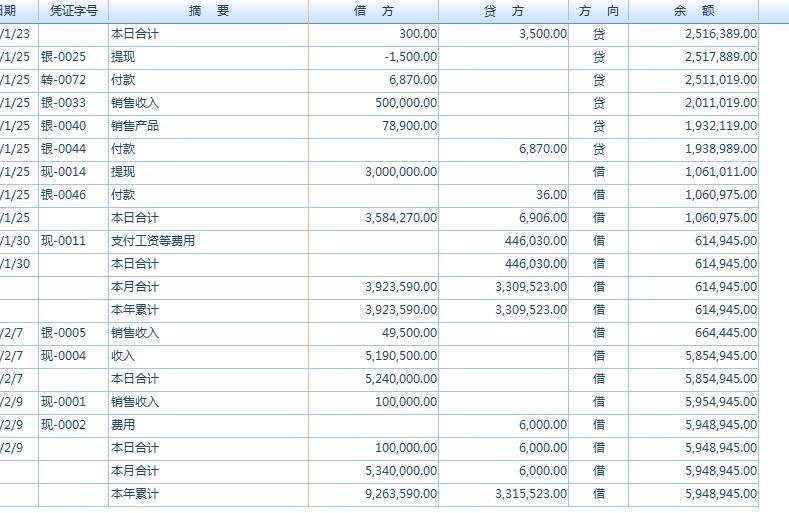Click balance 2,511,019.00
Image resolution: width=789 pixels, height=513 pixels.
(x=721, y=80)
